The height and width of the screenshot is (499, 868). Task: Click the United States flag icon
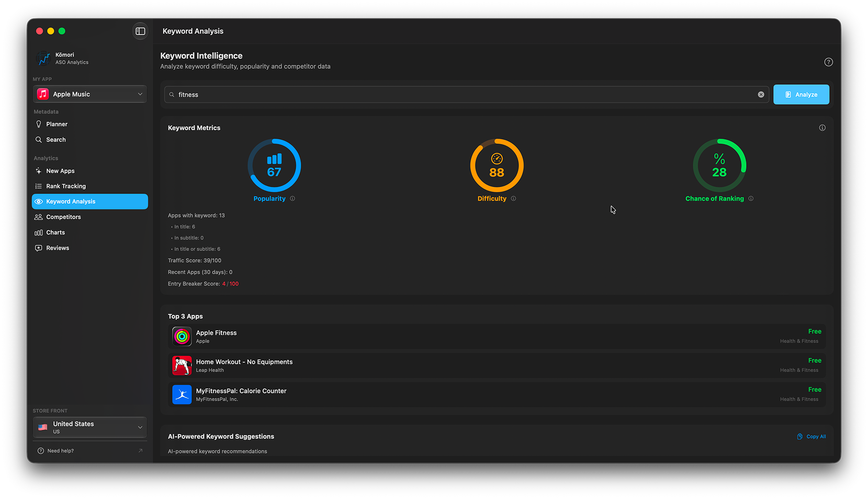click(43, 427)
